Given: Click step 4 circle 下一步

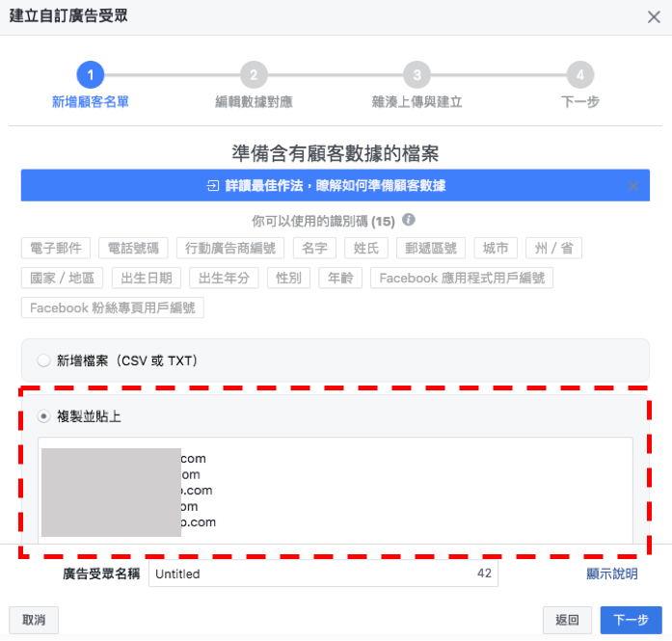Looking at the screenshot, I should coord(579,75).
